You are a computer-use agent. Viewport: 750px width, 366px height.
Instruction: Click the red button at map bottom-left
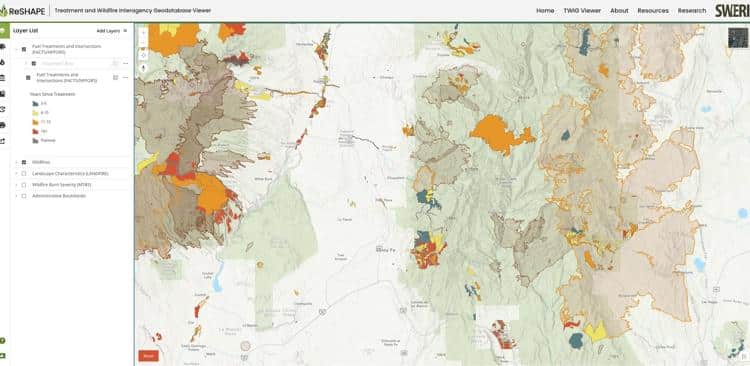point(148,355)
